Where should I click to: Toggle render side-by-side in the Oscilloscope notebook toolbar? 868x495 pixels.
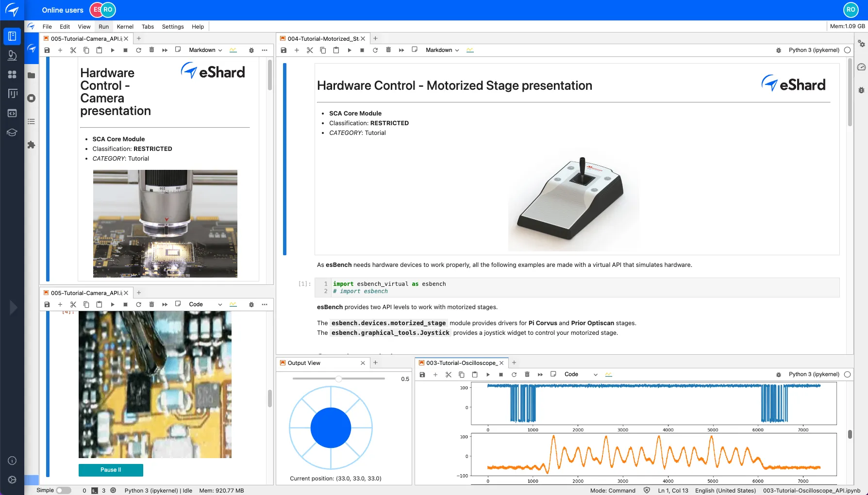(x=553, y=374)
